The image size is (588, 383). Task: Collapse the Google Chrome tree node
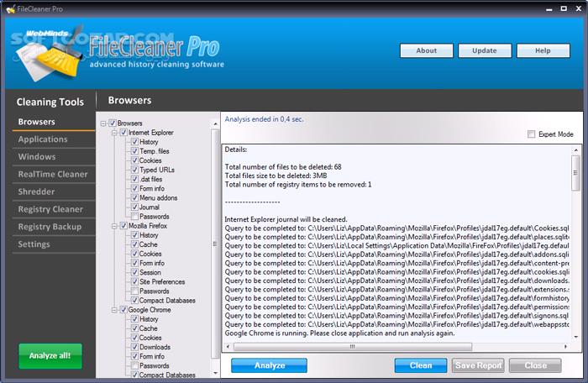[x=114, y=310]
